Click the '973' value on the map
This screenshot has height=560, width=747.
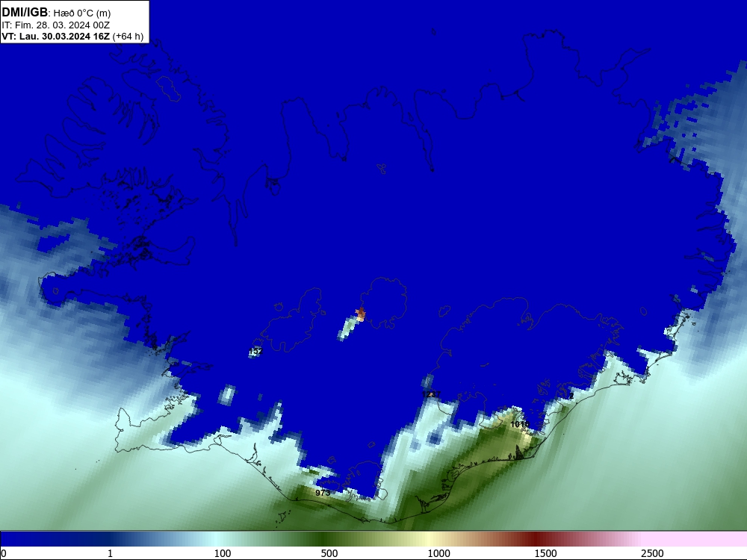point(323,493)
